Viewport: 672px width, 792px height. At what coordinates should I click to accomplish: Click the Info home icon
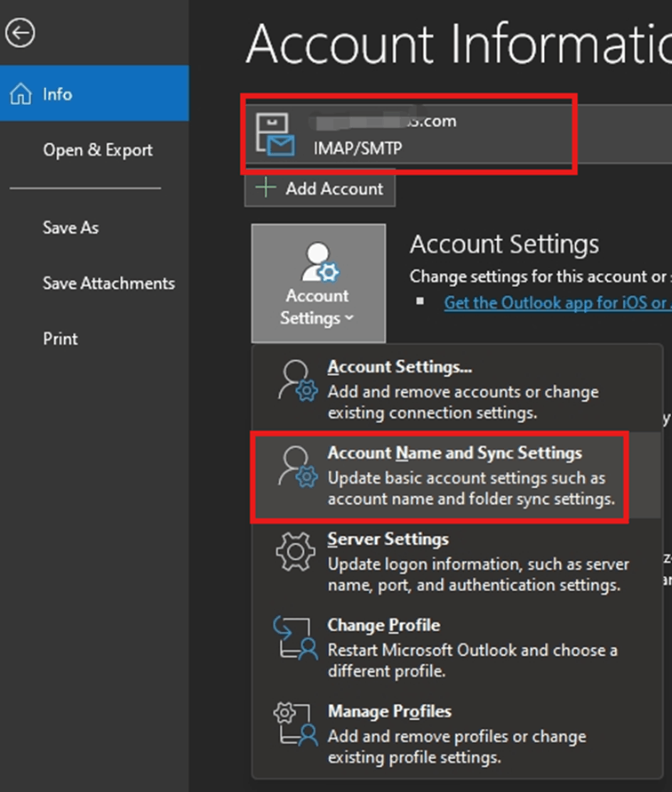pos(20,94)
